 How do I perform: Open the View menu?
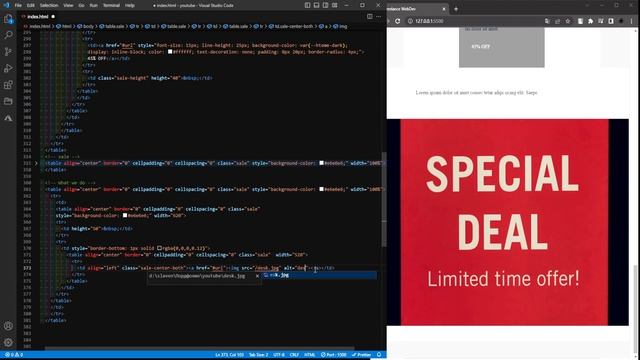68,6
